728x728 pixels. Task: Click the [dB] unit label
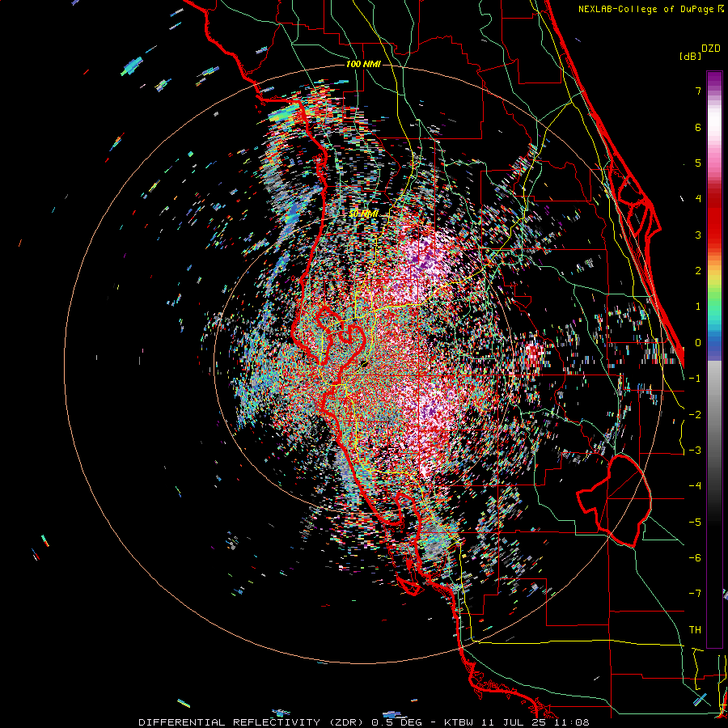691,57
